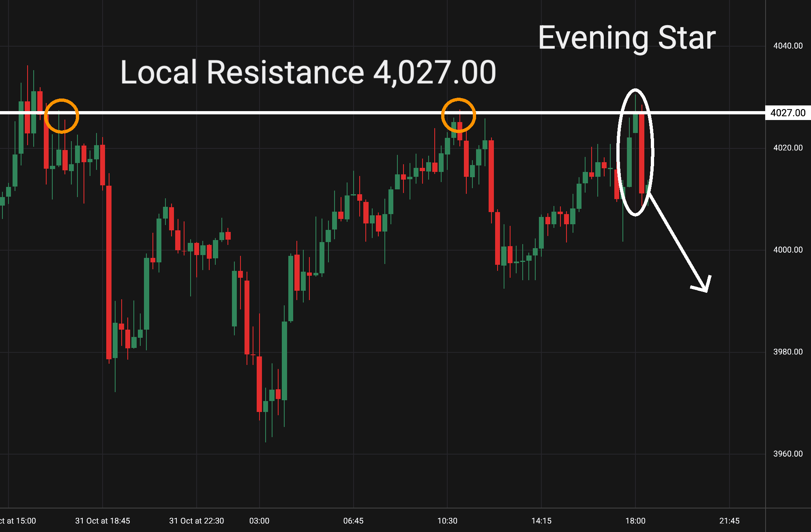Select the 14:15 time axis label

coord(541,521)
